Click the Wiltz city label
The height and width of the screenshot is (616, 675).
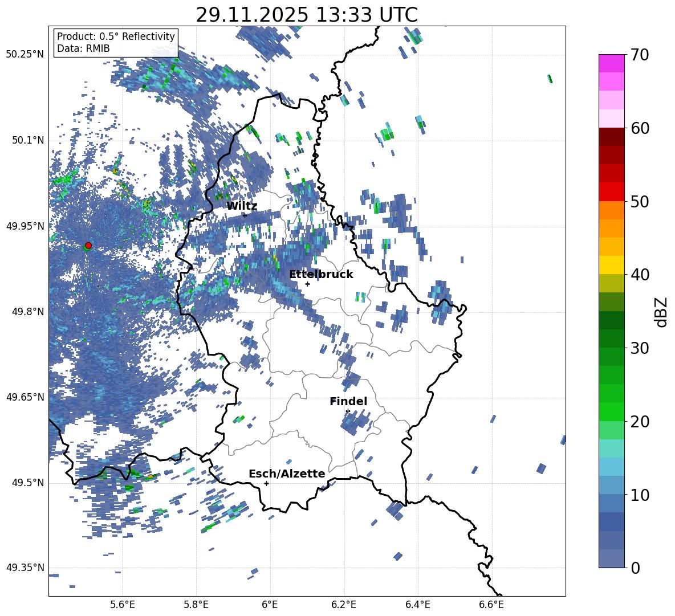242,206
